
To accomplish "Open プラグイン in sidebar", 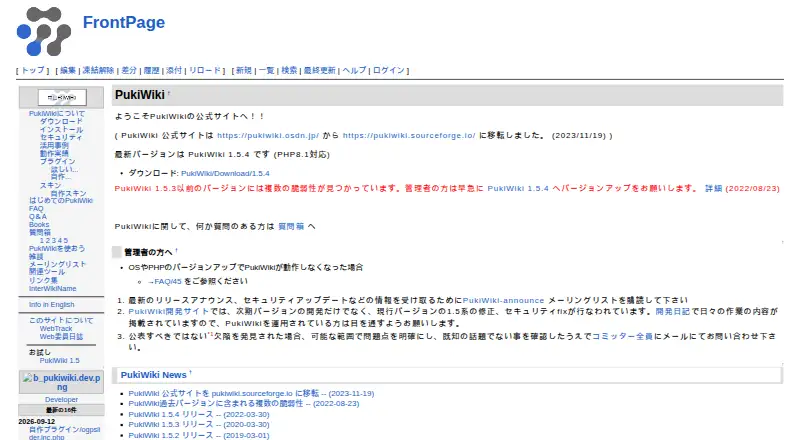I will (x=58, y=161).
